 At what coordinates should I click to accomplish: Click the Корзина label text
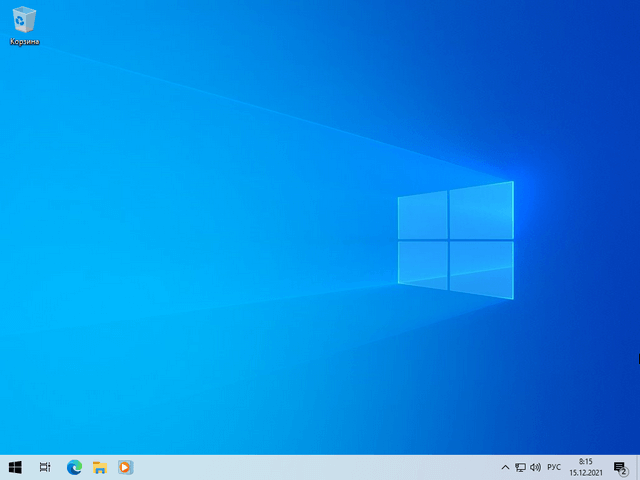tap(24, 42)
